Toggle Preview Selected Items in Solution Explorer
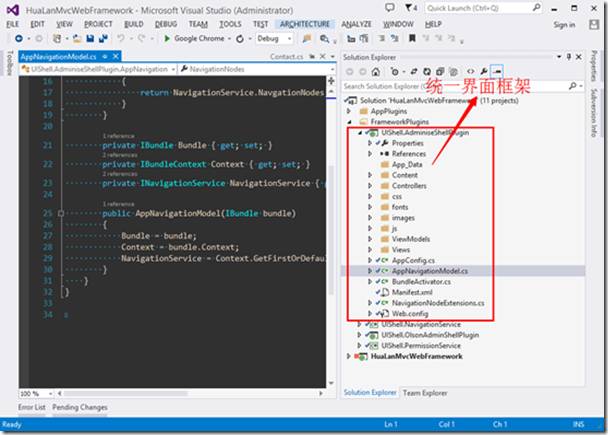Image resolution: width=608 pixels, height=435 pixels. coord(497,72)
